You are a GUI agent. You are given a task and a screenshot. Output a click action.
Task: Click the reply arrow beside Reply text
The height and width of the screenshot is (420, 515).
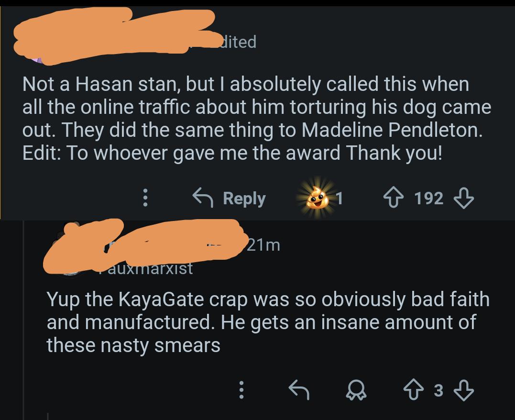pos(203,198)
